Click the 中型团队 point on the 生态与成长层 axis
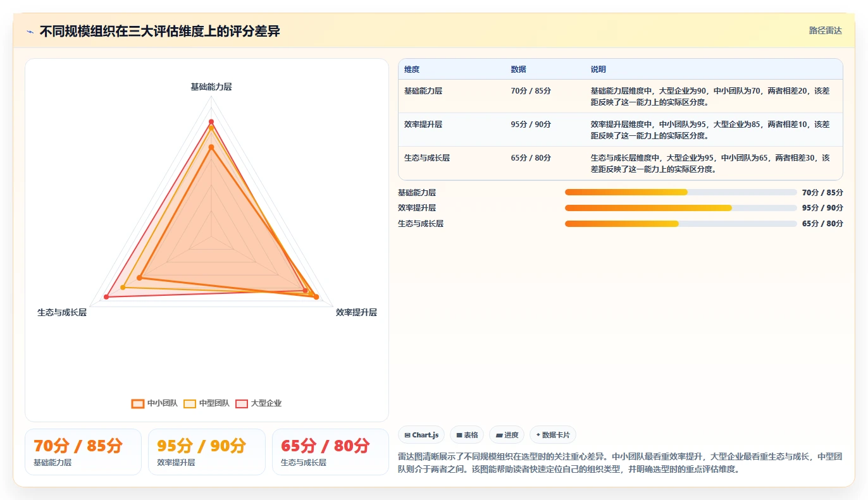 123,288
